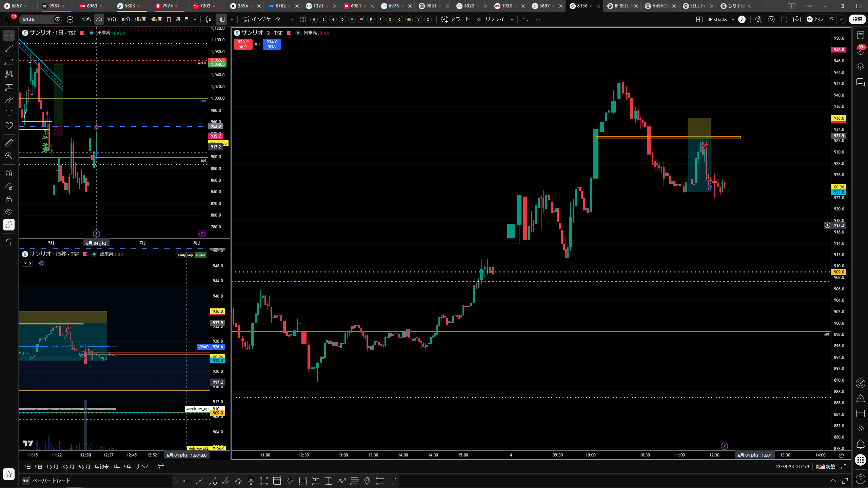Toggle magnet mode on left toolbar
This screenshot has height=488, width=868.
pyautogui.click(x=9, y=173)
